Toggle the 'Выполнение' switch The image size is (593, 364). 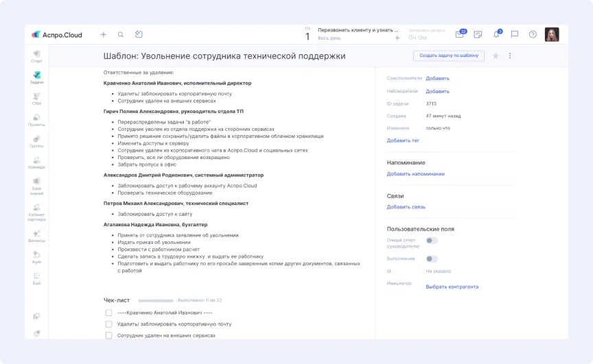click(432, 258)
